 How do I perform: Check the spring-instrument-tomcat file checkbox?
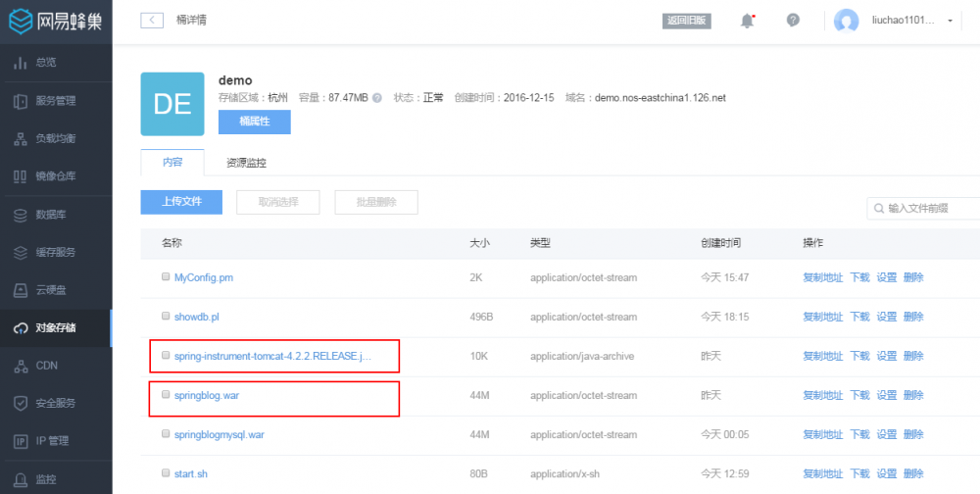point(166,355)
